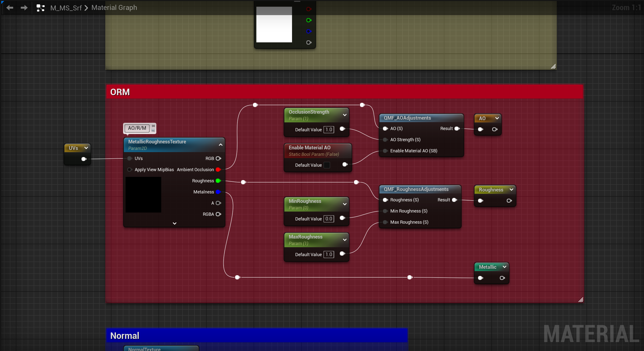Click the M_MS_Srf breadcrumb item

tap(66, 8)
